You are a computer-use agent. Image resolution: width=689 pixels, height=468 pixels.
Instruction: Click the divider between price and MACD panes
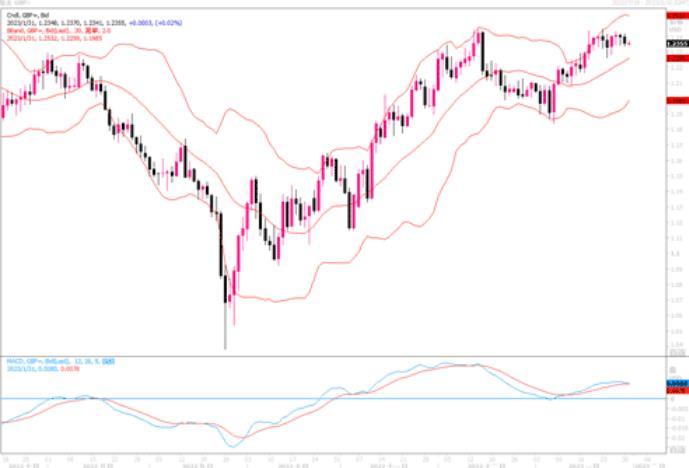coord(330,353)
